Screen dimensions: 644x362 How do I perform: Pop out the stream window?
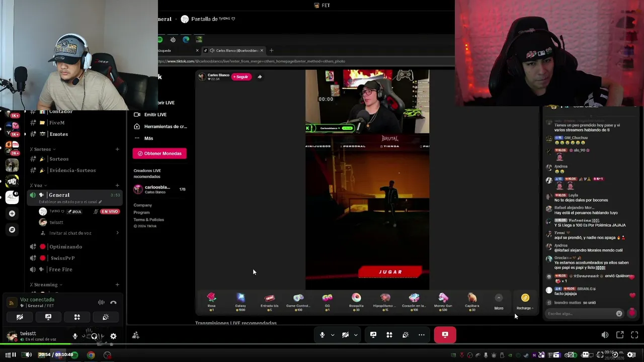pos(620,335)
